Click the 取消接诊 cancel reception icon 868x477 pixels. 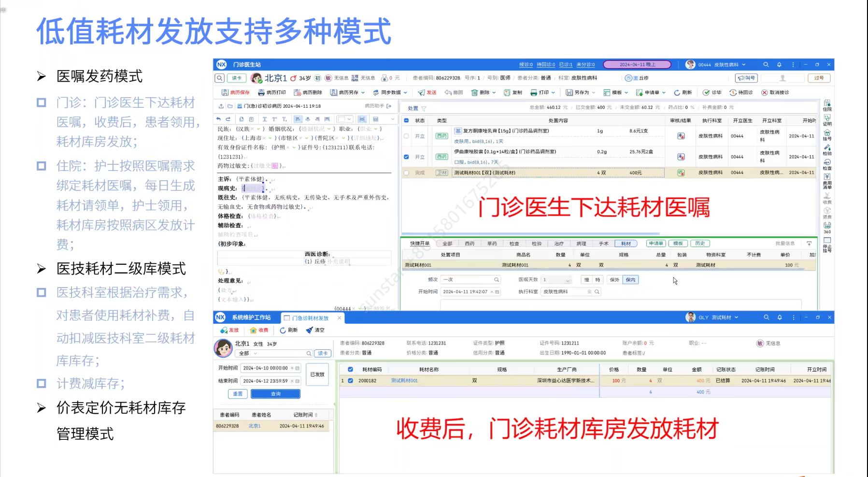pyautogui.click(x=765, y=92)
